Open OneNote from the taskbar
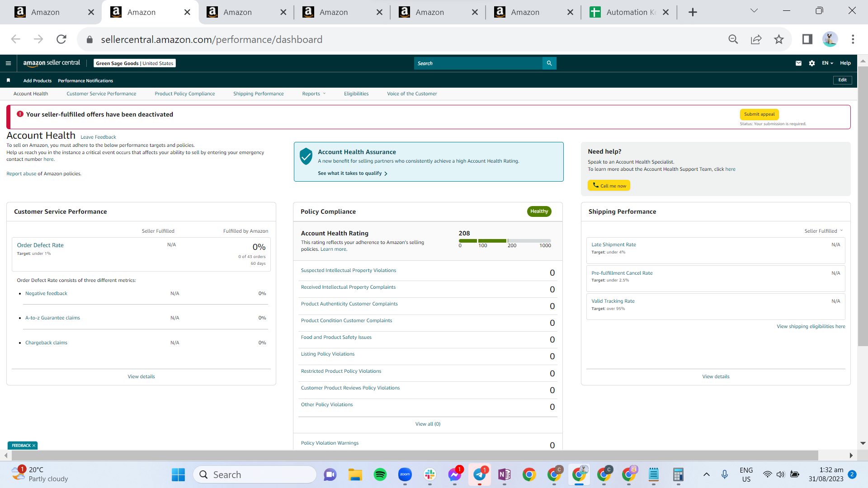868x488 pixels. pyautogui.click(x=505, y=474)
